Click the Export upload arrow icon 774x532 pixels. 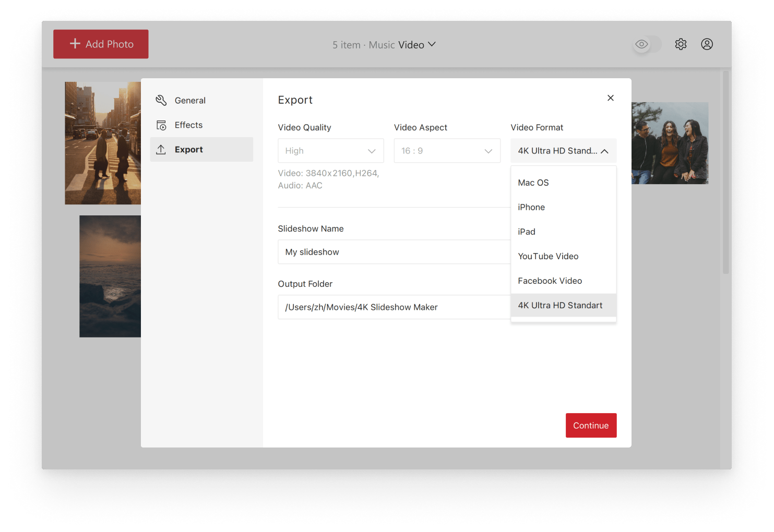(x=161, y=149)
